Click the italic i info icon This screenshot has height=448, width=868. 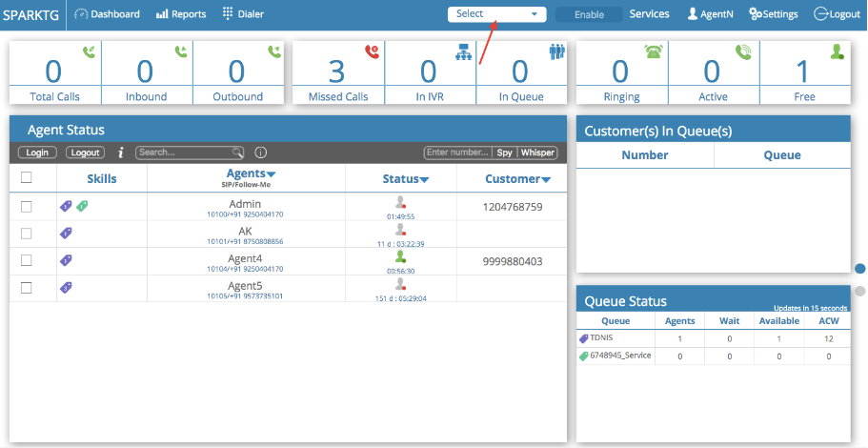[x=121, y=153]
